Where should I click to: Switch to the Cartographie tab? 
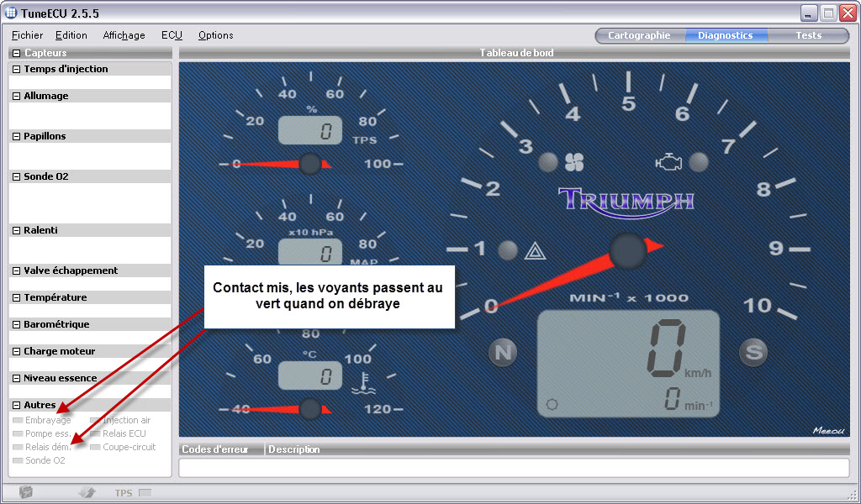click(x=640, y=35)
